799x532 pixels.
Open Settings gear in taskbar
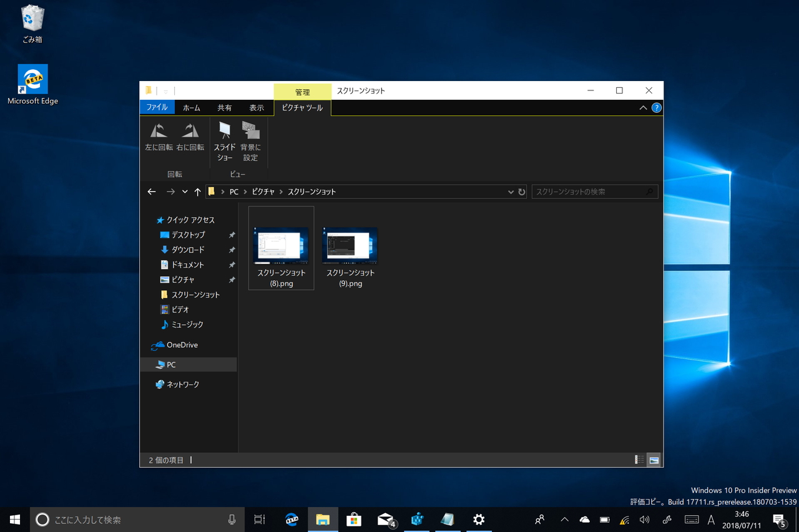[479, 520]
